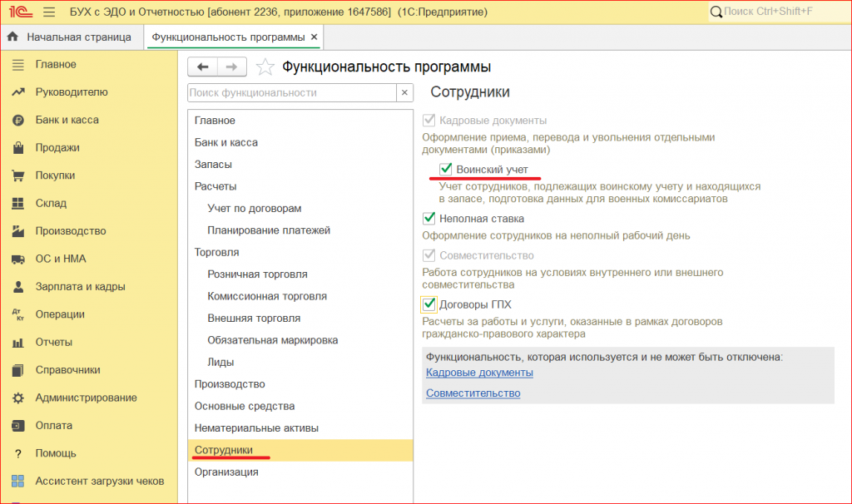Image resolution: width=852 pixels, height=504 pixels.
Task: Click the Покупки cart icon
Action: [x=18, y=175]
